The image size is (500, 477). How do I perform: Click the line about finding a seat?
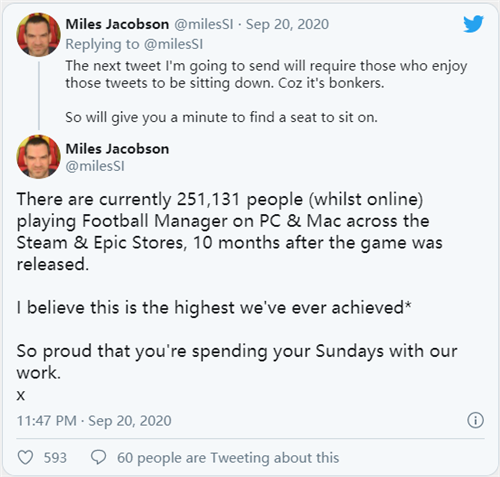point(221,117)
